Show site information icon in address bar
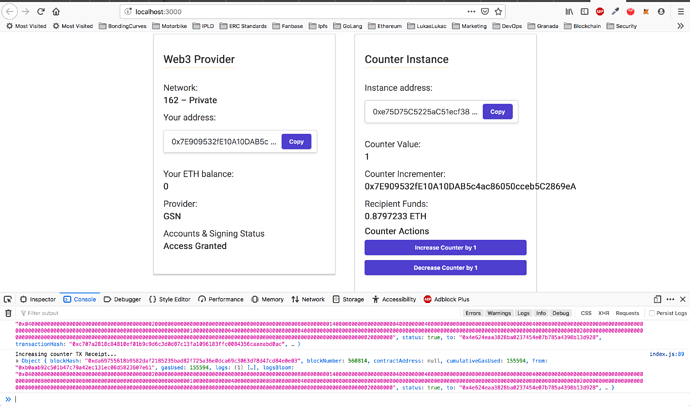690x406 pixels. click(x=128, y=11)
